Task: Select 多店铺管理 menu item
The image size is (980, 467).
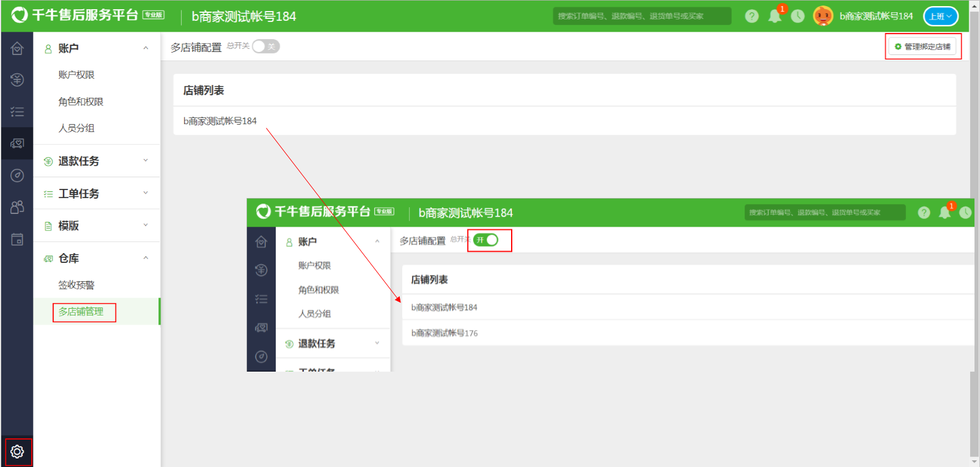Action: (81, 311)
